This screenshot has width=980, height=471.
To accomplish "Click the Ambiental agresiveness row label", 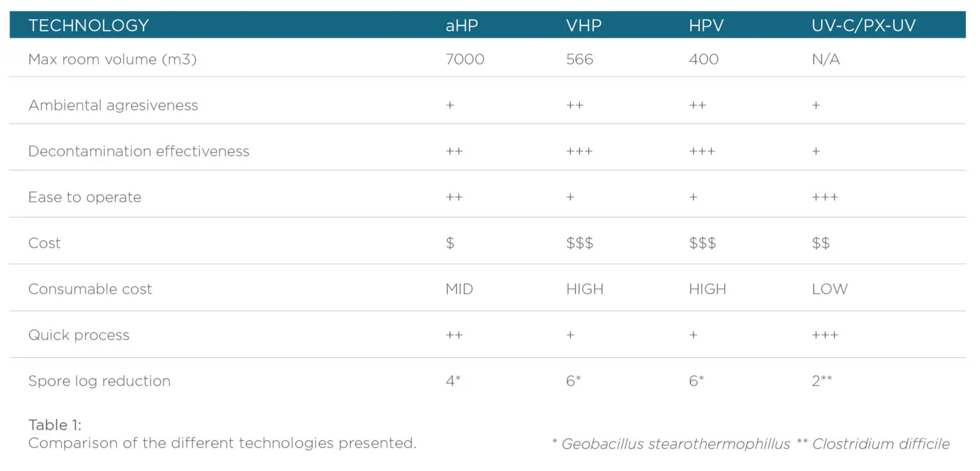I will 113,105.
